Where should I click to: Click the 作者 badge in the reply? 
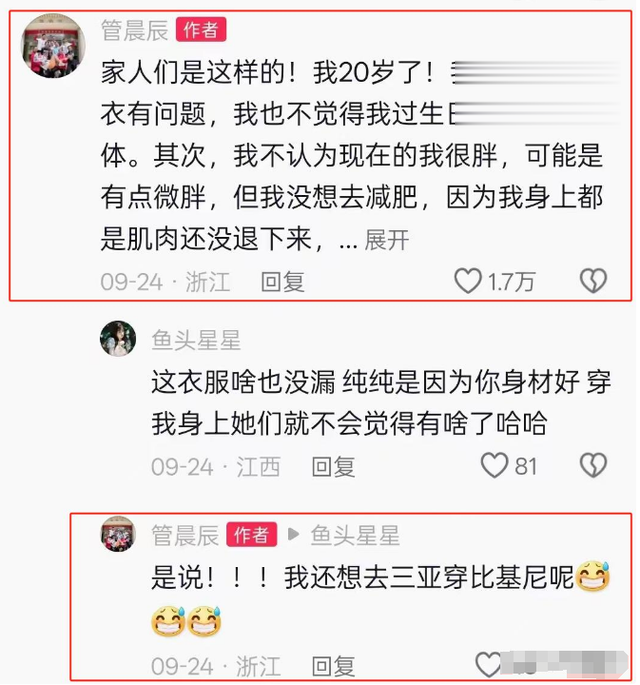tap(252, 534)
